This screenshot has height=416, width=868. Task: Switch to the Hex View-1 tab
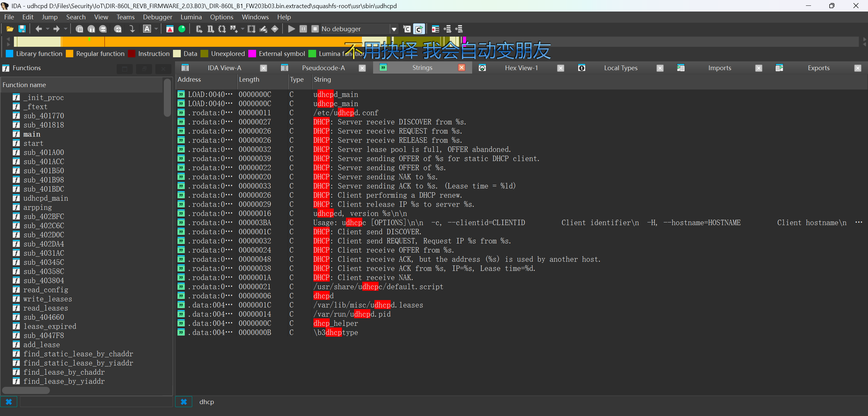point(521,68)
